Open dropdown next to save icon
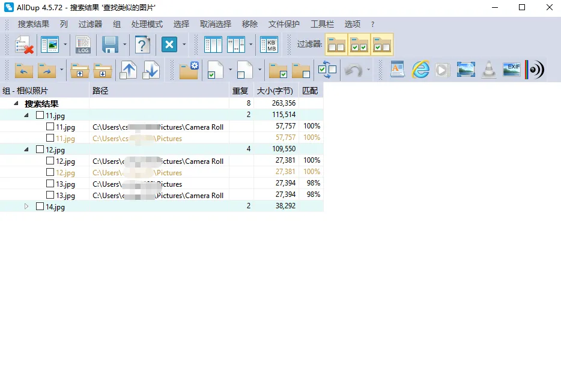The width and height of the screenshot is (561, 392). 124,44
